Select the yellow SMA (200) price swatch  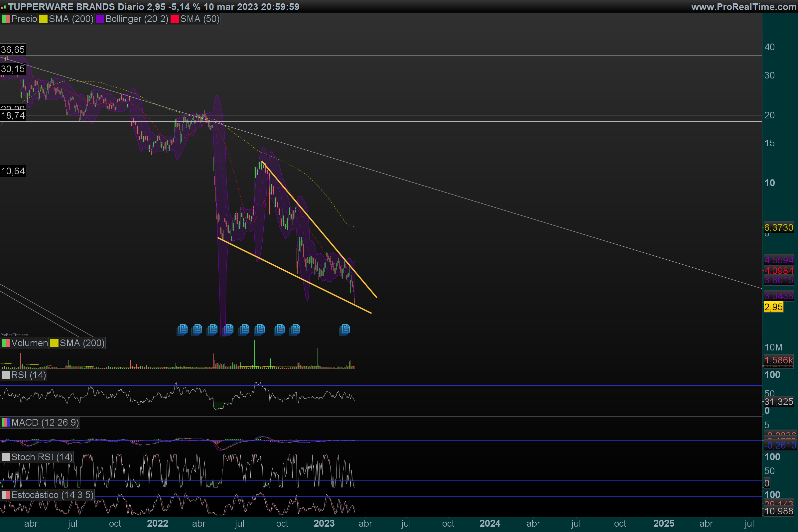tap(43, 19)
